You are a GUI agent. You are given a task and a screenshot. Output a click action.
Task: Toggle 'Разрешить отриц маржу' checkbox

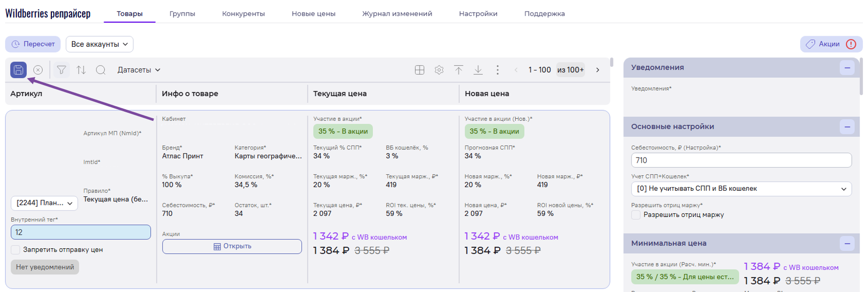[636, 215]
